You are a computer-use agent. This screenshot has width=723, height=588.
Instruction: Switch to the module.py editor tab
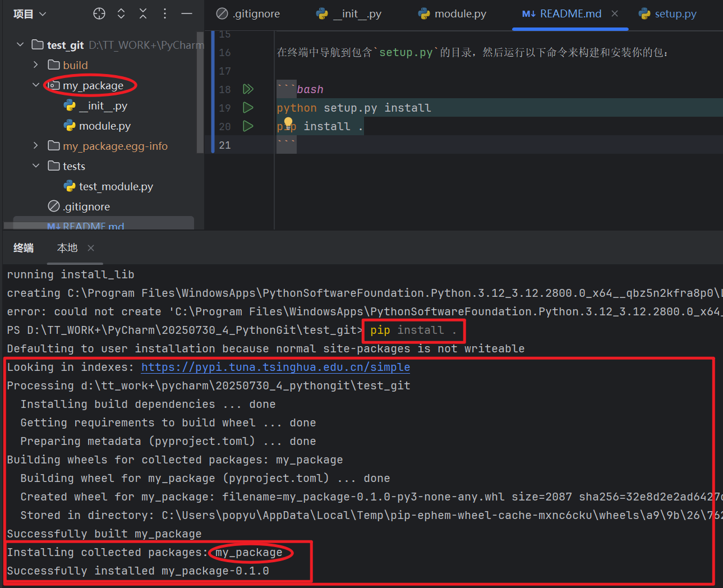452,14
